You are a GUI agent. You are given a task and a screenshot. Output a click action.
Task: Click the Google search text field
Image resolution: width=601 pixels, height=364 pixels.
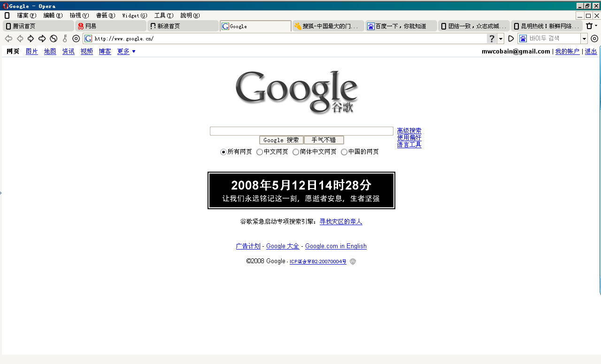pyautogui.click(x=301, y=131)
